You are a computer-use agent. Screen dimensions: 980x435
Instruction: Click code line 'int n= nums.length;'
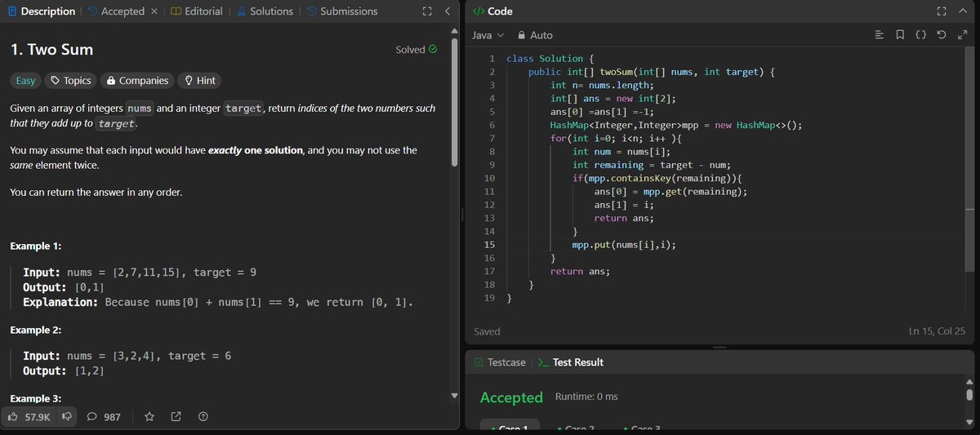[x=603, y=85]
